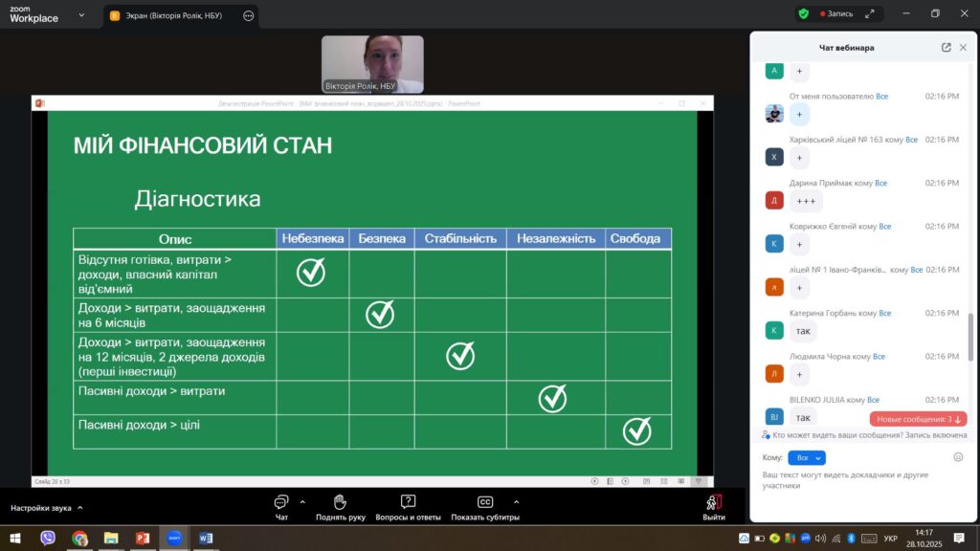Expand the Chat options caret
This screenshot has height=551, width=980.
[302, 501]
